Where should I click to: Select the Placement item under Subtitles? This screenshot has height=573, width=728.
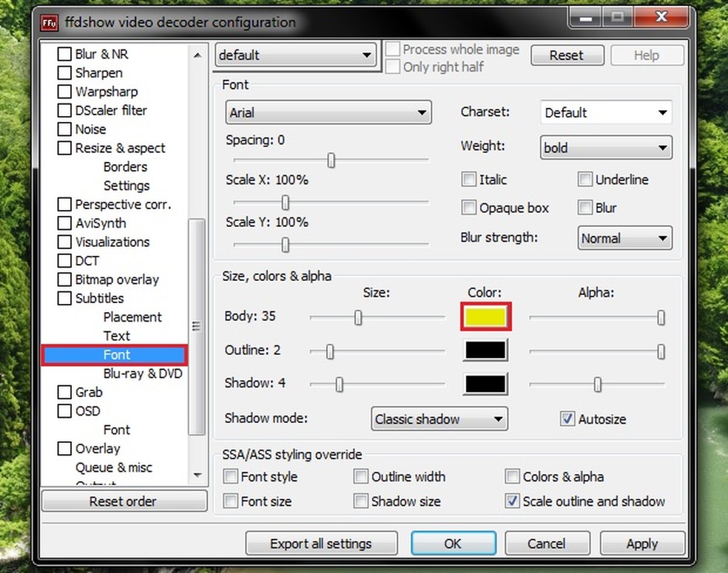tap(133, 316)
